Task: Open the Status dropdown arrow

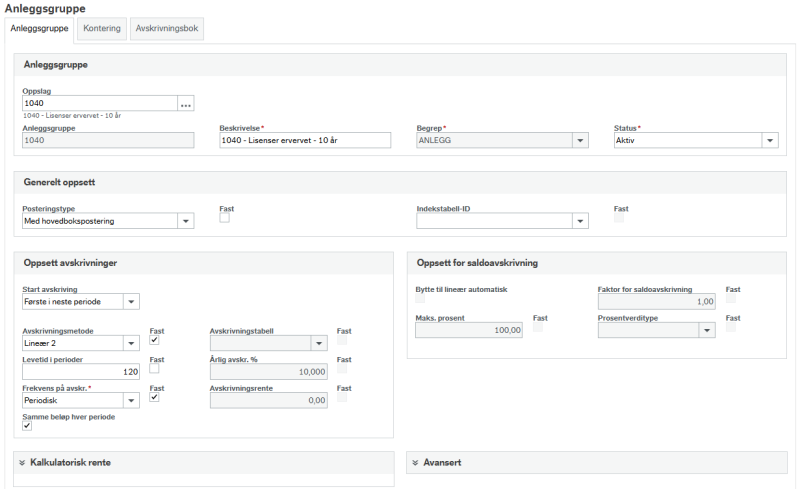Action: point(770,140)
